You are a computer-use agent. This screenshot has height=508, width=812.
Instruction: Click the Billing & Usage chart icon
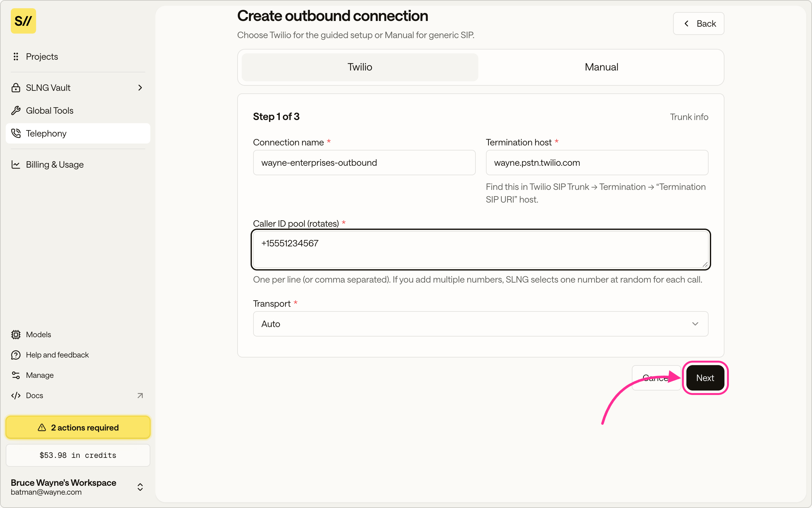16,164
